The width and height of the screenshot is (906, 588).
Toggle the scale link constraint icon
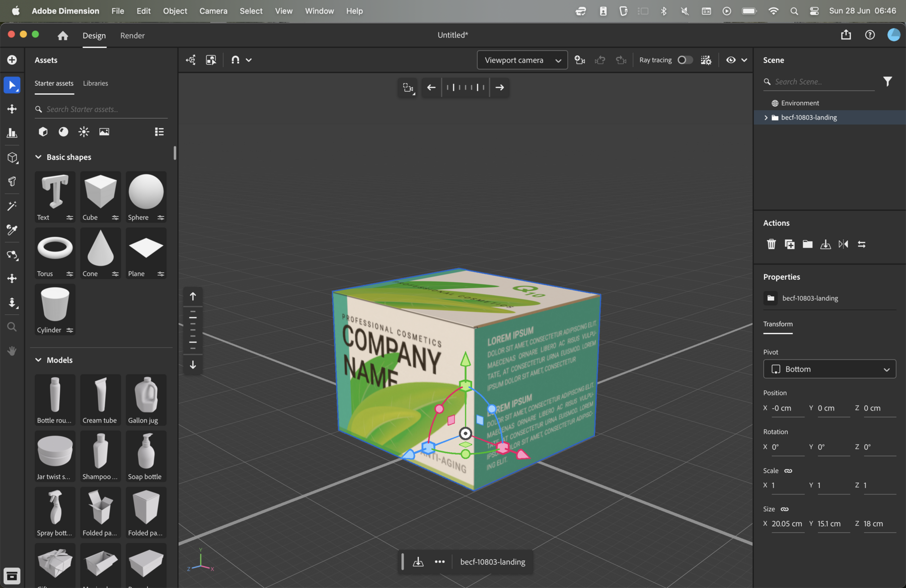click(788, 471)
